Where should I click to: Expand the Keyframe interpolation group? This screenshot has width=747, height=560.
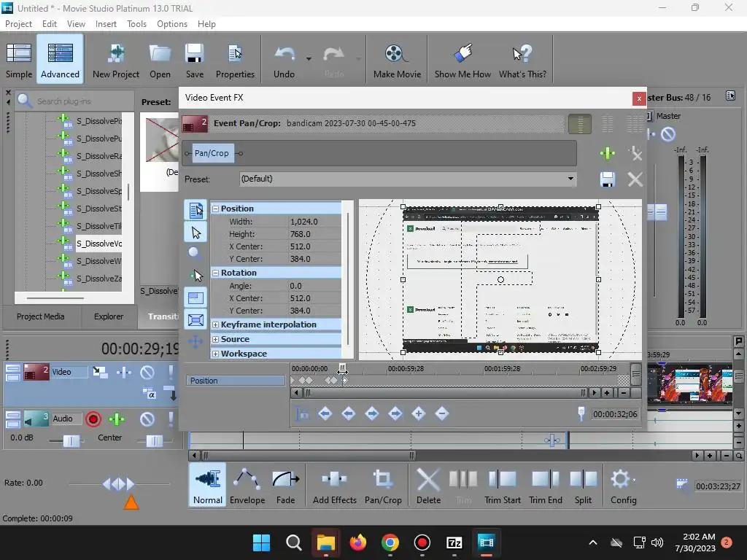[x=215, y=324]
